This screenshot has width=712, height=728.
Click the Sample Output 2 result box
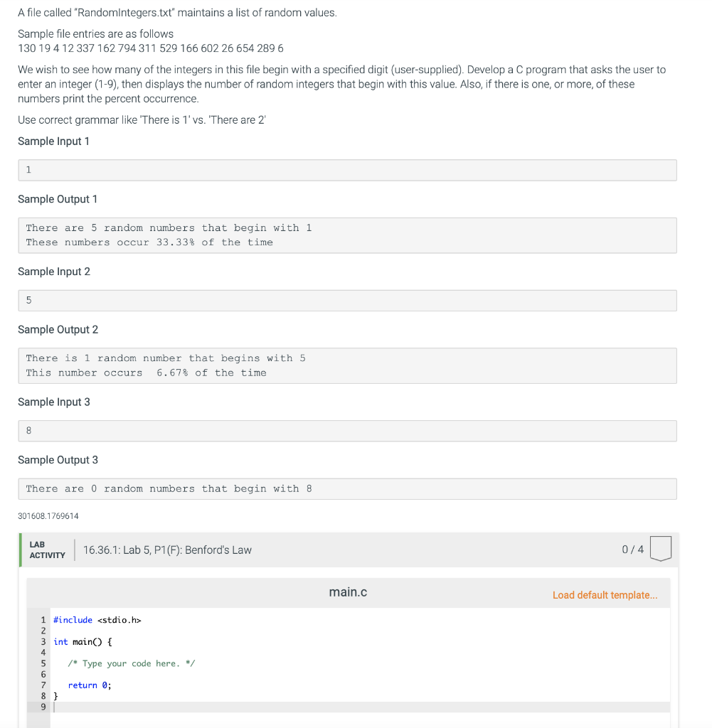(x=347, y=365)
